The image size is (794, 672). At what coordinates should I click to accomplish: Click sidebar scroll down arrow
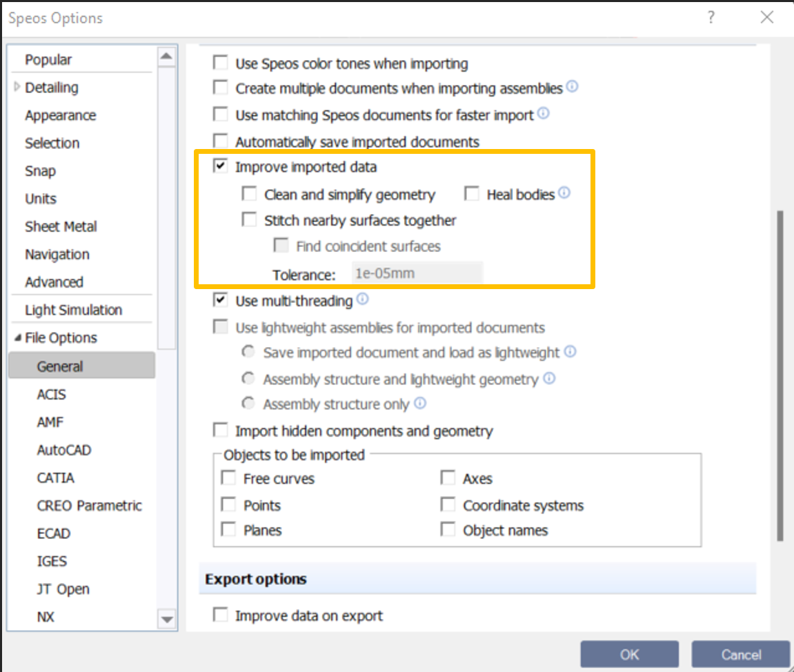pos(167,619)
